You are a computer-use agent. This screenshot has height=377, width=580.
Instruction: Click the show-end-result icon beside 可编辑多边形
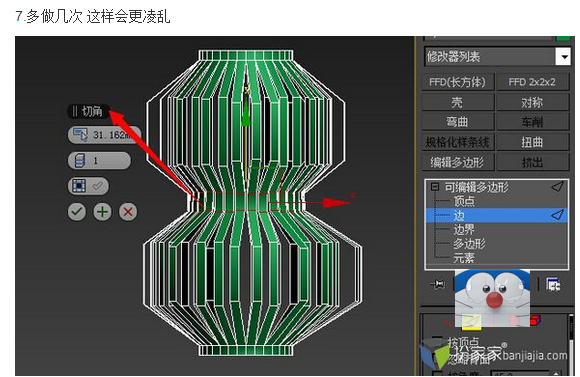click(557, 186)
